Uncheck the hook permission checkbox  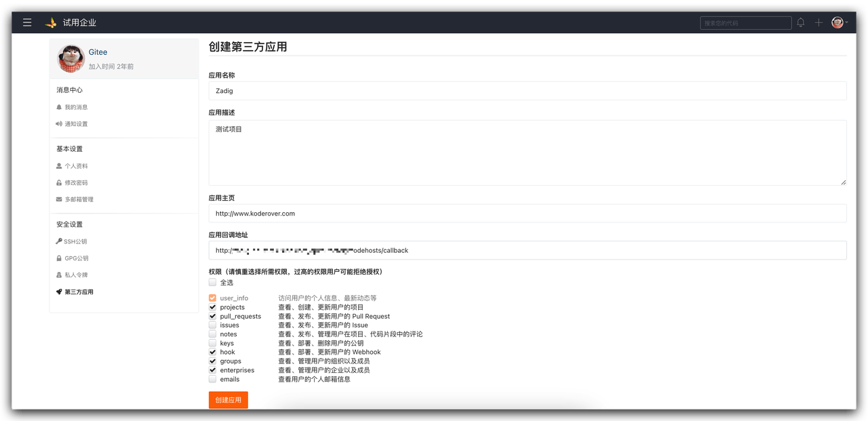pyautogui.click(x=213, y=353)
